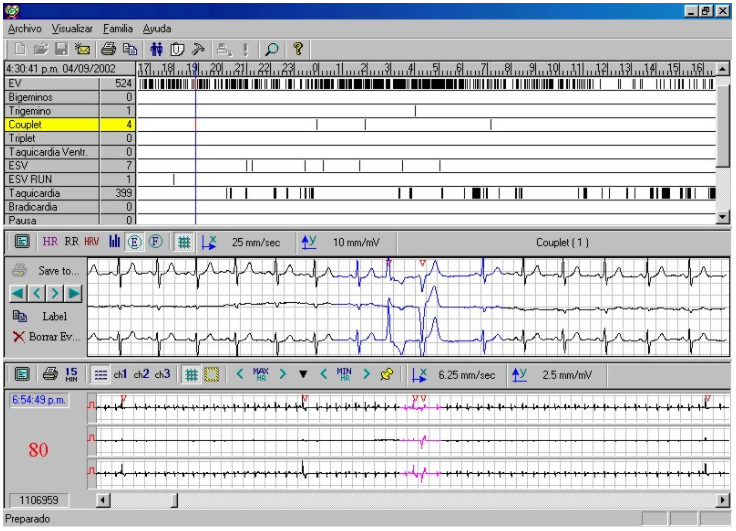Screen dimensions: 736x531
Task: Click the 15 MIN view icon
Action: coord(72,374)
